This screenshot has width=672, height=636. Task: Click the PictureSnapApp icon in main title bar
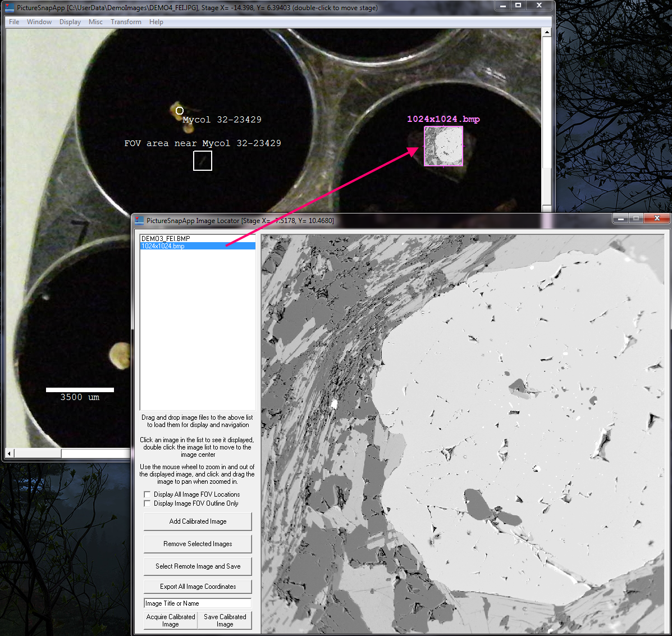tap(10, 8)
